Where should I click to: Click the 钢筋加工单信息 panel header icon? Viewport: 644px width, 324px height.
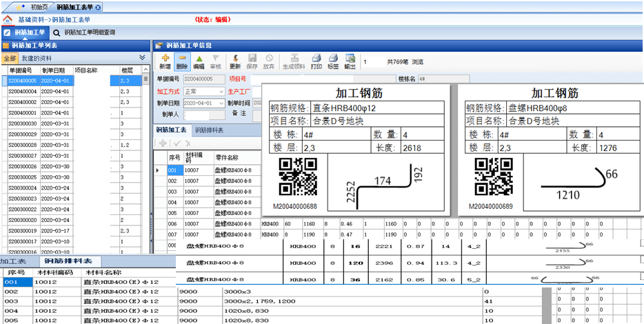[x=159, y=45]
